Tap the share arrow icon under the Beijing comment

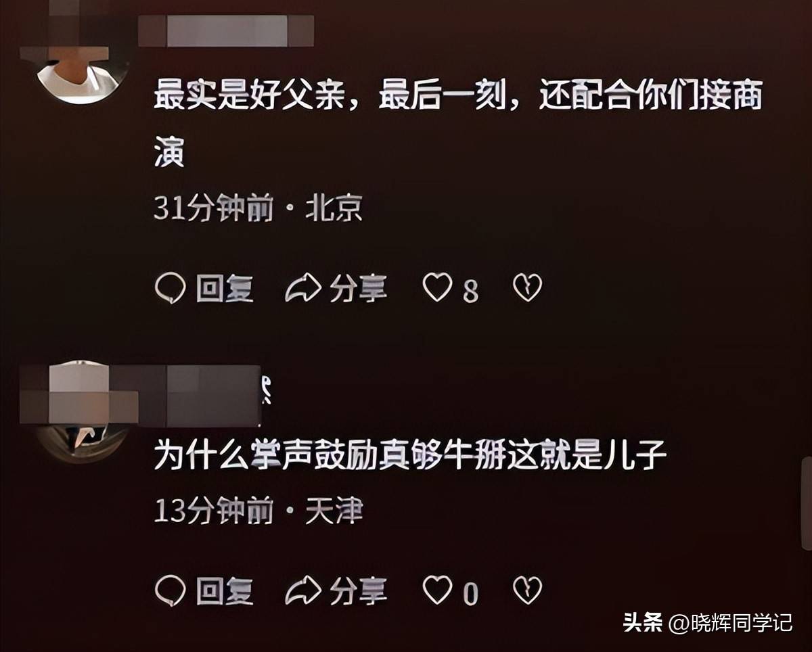tap(302, 289)
